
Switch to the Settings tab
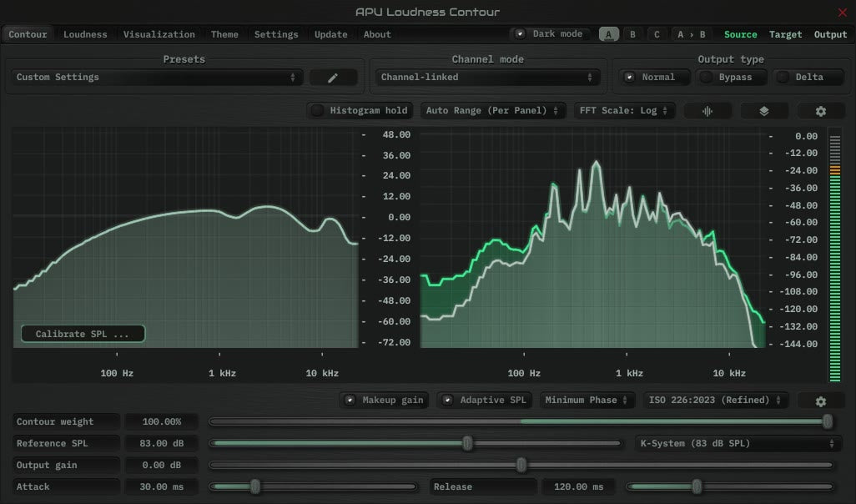coord(276,34)
